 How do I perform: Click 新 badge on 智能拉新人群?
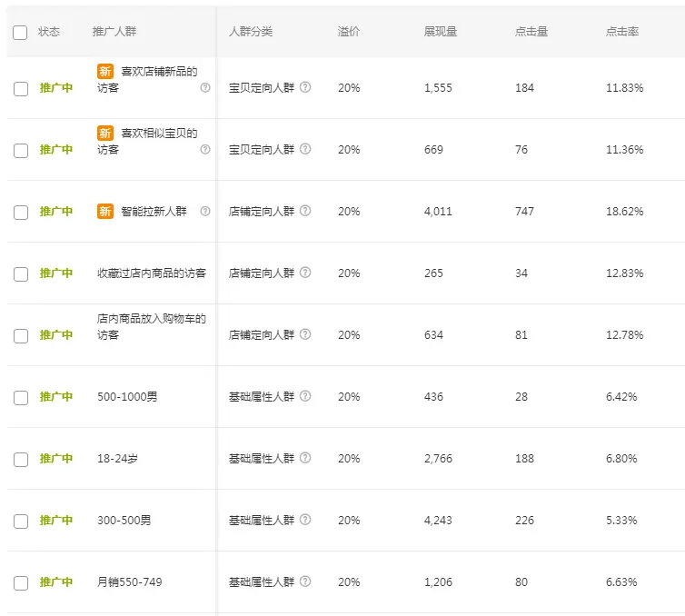105,211
